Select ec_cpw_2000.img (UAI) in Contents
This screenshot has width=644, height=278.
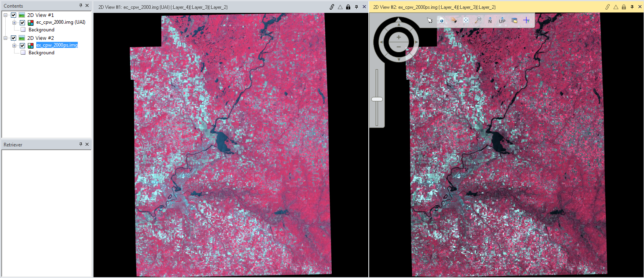point(61,22)
